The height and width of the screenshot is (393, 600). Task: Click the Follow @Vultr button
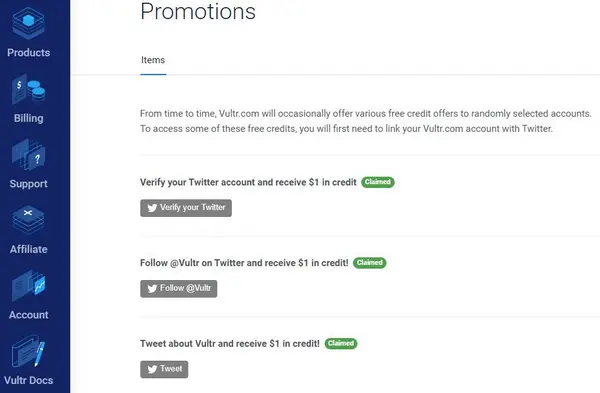pyautogui.click(x=179, y=289)
